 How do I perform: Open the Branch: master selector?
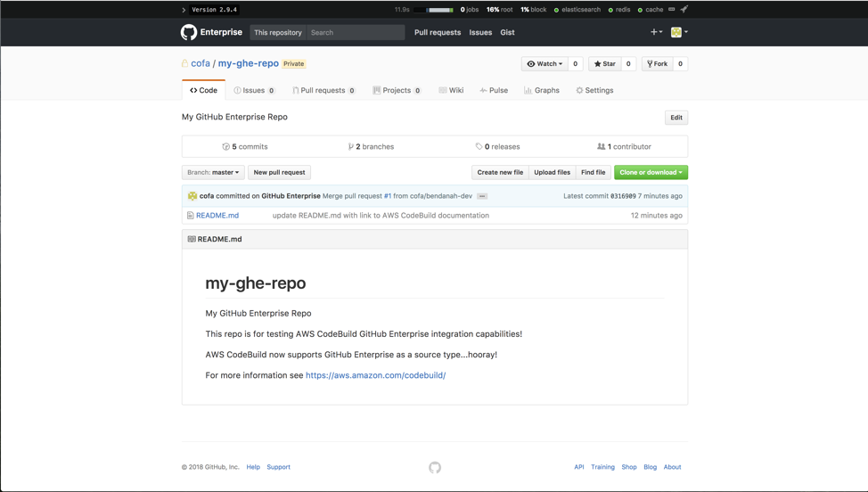213,173
